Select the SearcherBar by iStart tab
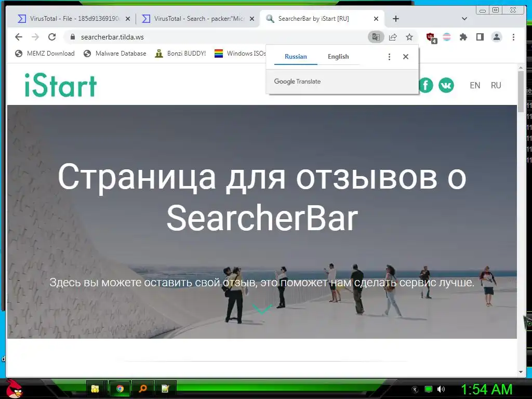Screen dimensions: 532x399 (x=322, y=19)
